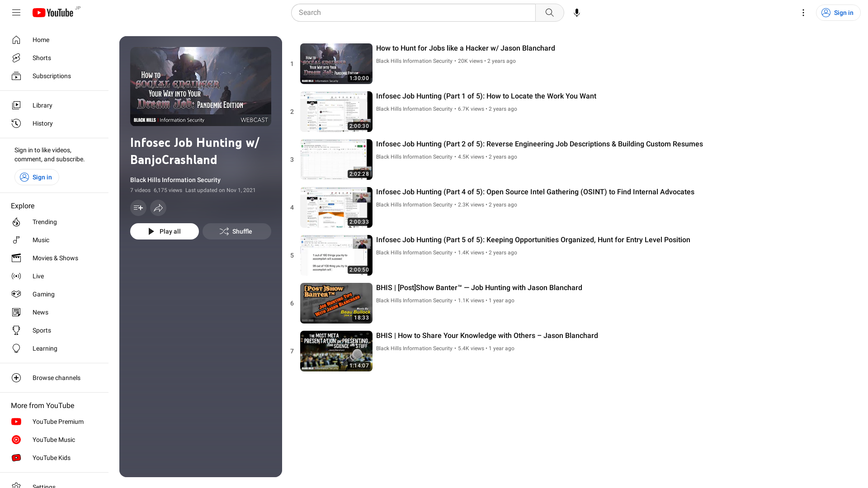
Task: Open Subscriptions in sidebar
Action: [54, 76]
